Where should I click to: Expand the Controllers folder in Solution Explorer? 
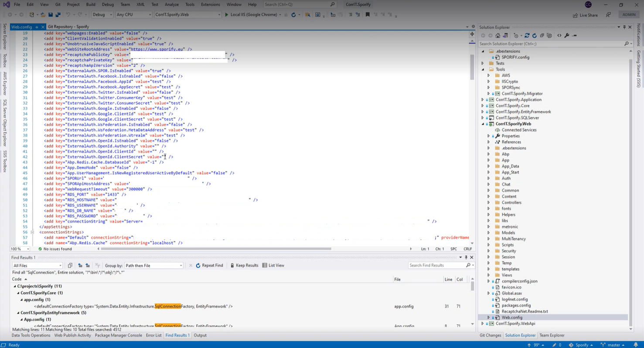(488, 203)
